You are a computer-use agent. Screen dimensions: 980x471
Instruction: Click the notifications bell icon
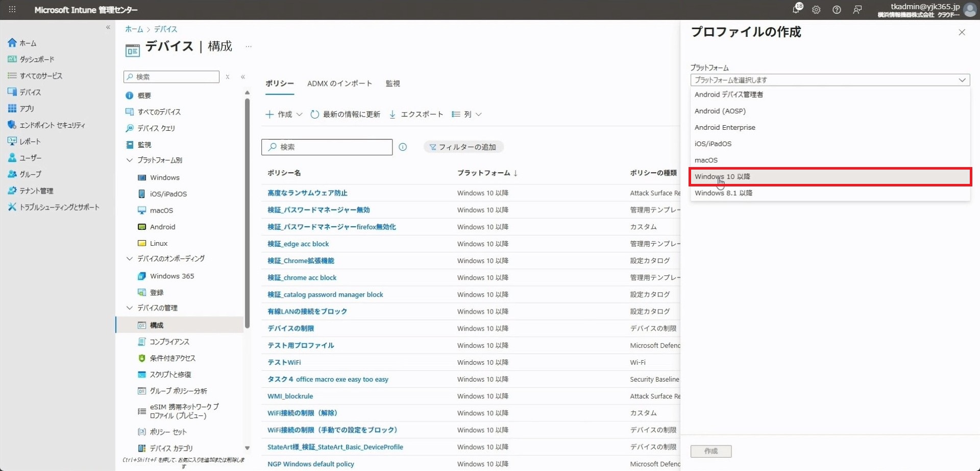pyautogui.click(x=796, y=10)
